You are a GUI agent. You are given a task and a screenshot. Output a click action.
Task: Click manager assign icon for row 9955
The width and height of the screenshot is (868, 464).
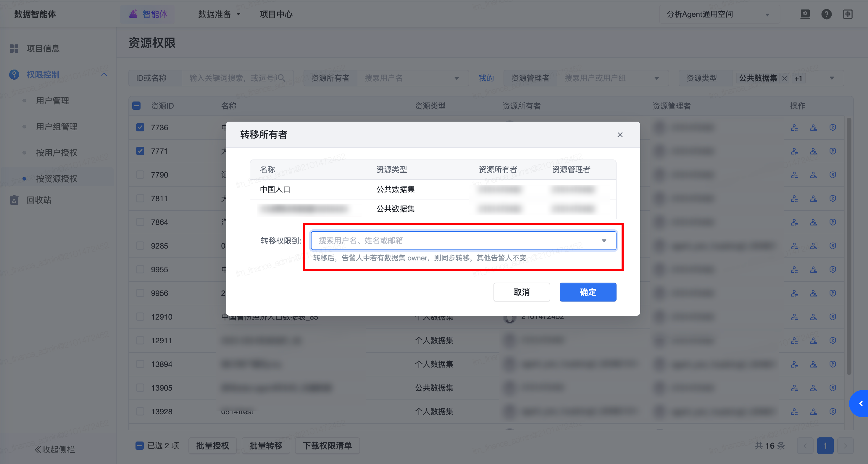click(x=813, y=270)
